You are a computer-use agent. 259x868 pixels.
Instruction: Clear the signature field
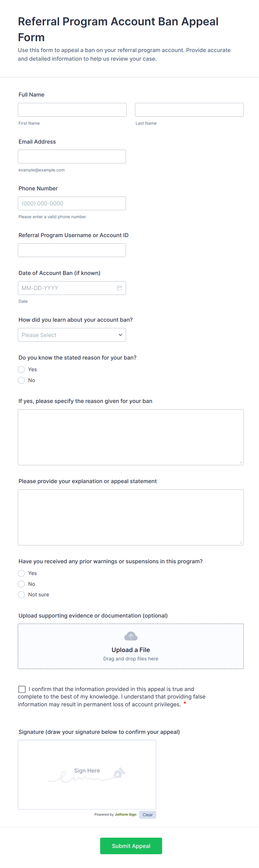pyautogui.click(x=147, y=815)
